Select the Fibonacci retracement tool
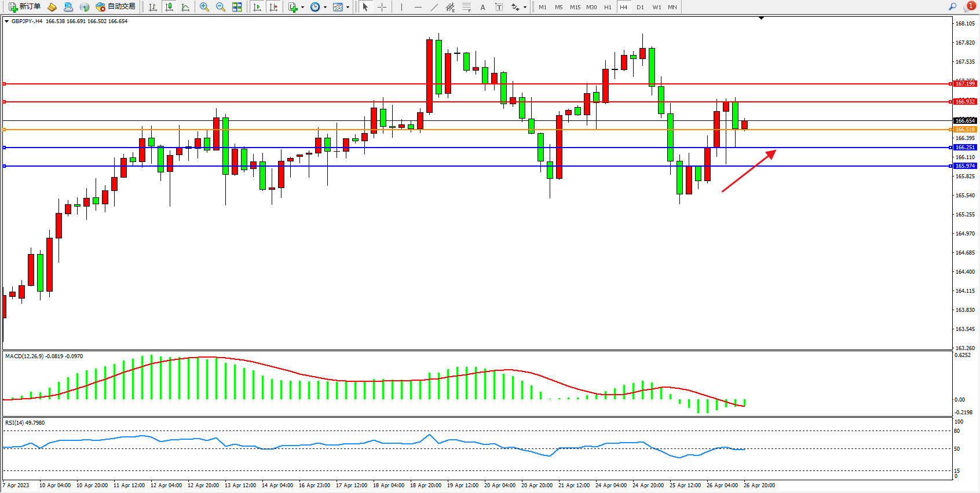The width and height of the screenshot is (980, 493). pos(467,7)
